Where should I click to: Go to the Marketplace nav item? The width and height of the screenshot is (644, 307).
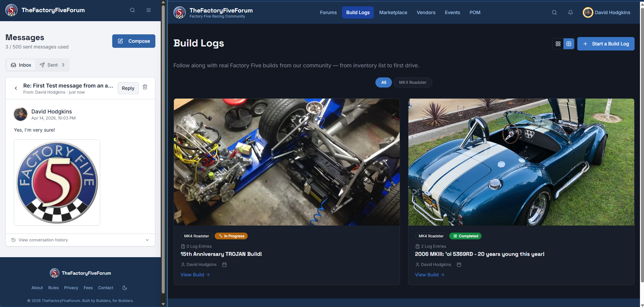pyautogui.click(x=393, y=12)
